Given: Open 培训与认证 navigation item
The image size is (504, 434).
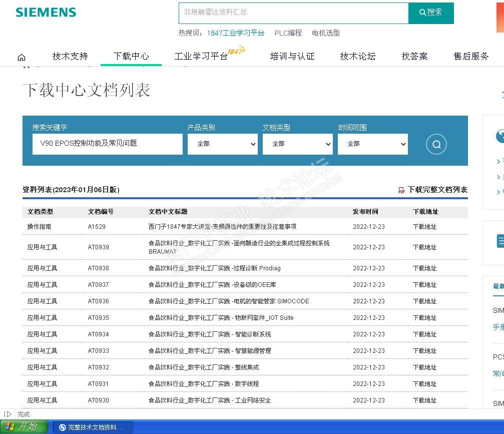Looking at the screenshot, I should click(292, 56).
